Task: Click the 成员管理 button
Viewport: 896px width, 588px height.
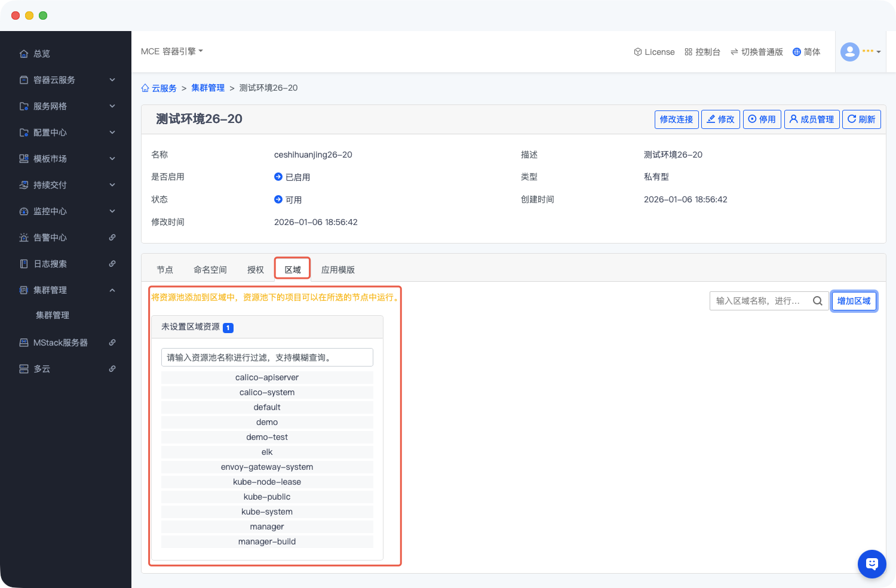Action: point(812,119)
